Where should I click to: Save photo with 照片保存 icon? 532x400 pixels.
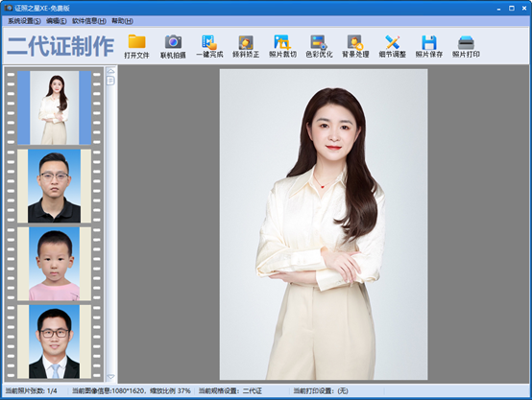click(429, 46)
